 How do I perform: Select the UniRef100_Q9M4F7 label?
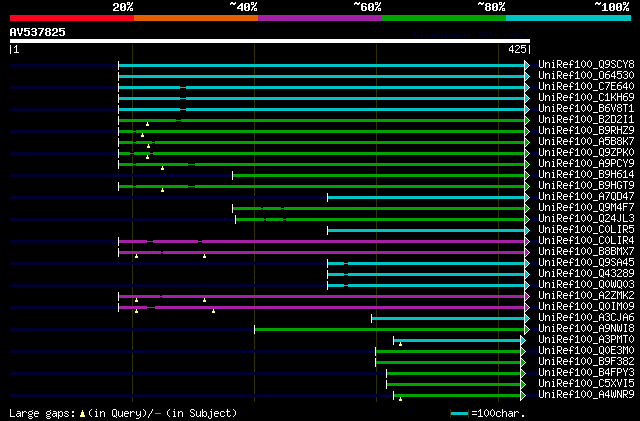click(x=586, y=207)
